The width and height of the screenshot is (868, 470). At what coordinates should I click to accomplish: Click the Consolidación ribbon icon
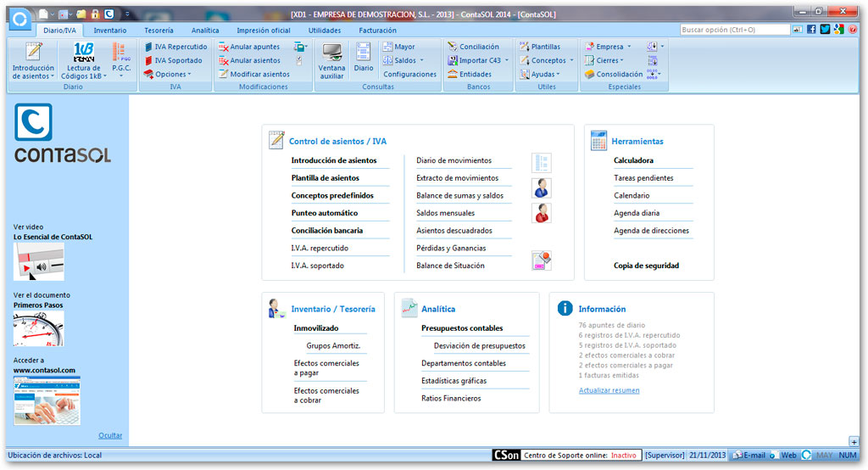[590, 75]
